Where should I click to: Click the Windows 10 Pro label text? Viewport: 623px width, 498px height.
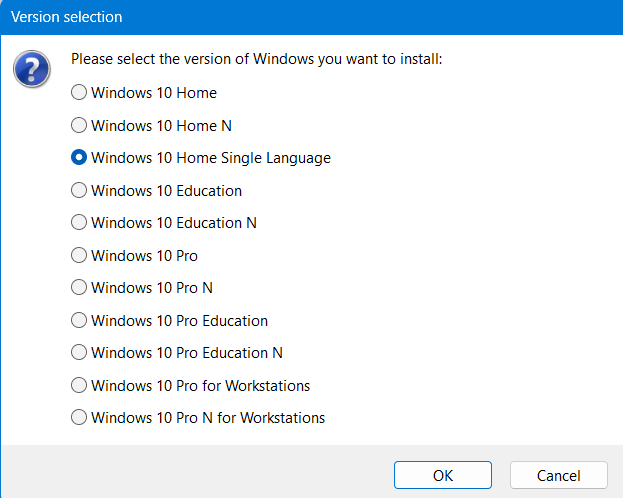(x=144, y=256)
